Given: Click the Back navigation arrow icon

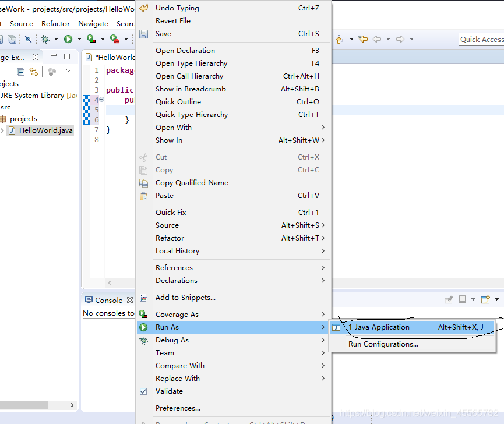Looking at the screenshot, I should (377, 39).
